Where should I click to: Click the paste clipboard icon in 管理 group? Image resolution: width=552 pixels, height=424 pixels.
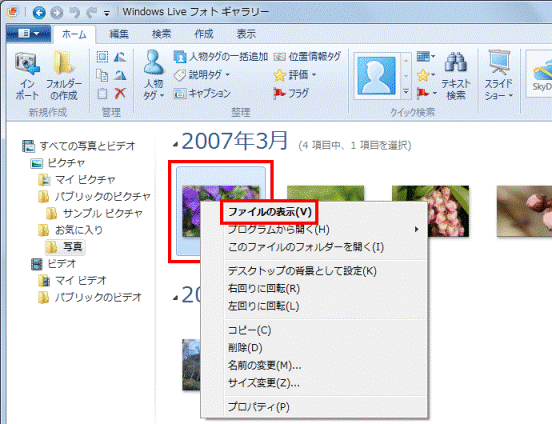pyautogui.click(x=102, y=93)
